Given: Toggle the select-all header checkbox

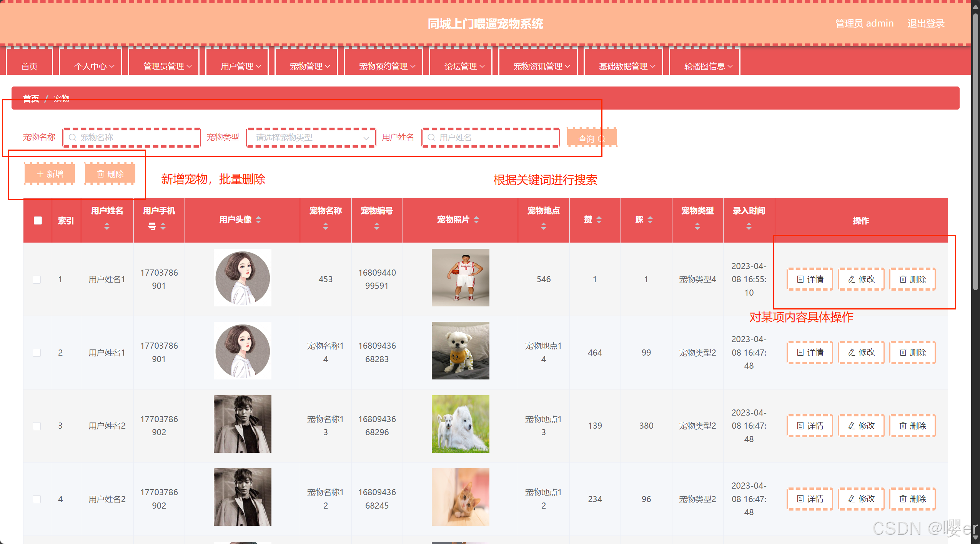Looking at the screenshot, I should [38, 221].
